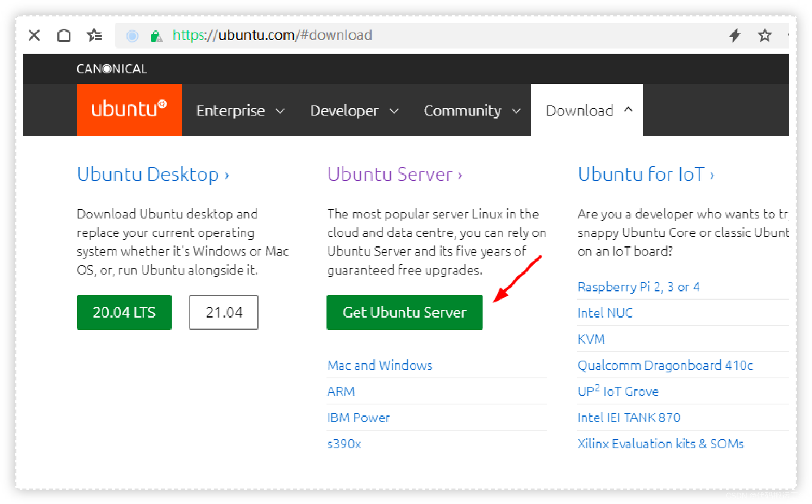Click the stop loading X icon

pyautogui.click(x=34, y=35)
